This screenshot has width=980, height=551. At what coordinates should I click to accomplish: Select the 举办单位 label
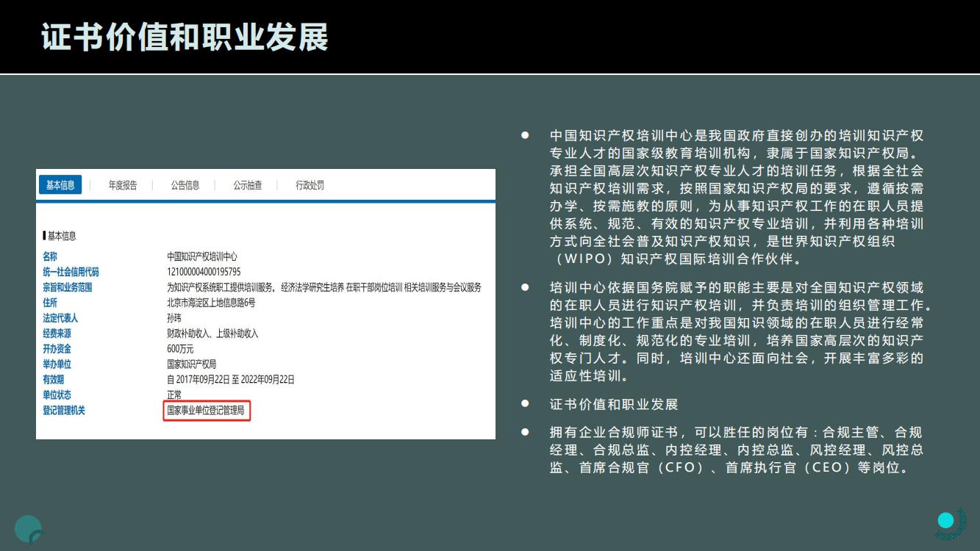57,364
